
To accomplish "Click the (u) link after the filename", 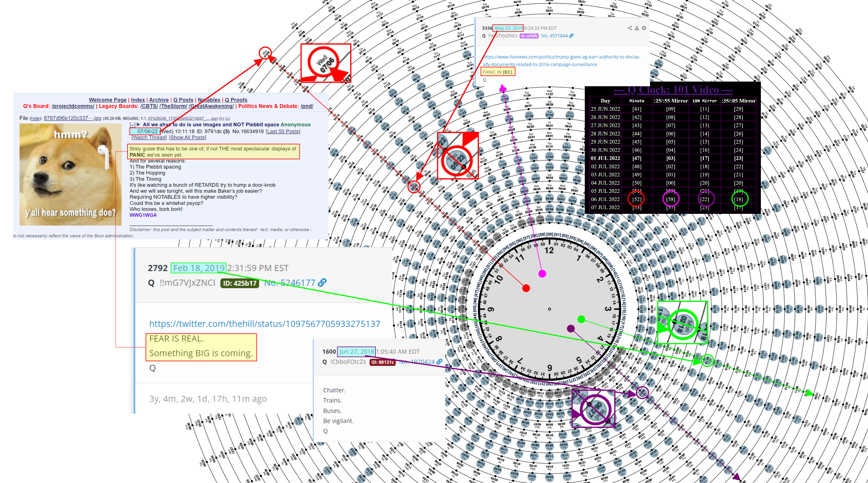I will pyautogui.click(x=227, y=118).
